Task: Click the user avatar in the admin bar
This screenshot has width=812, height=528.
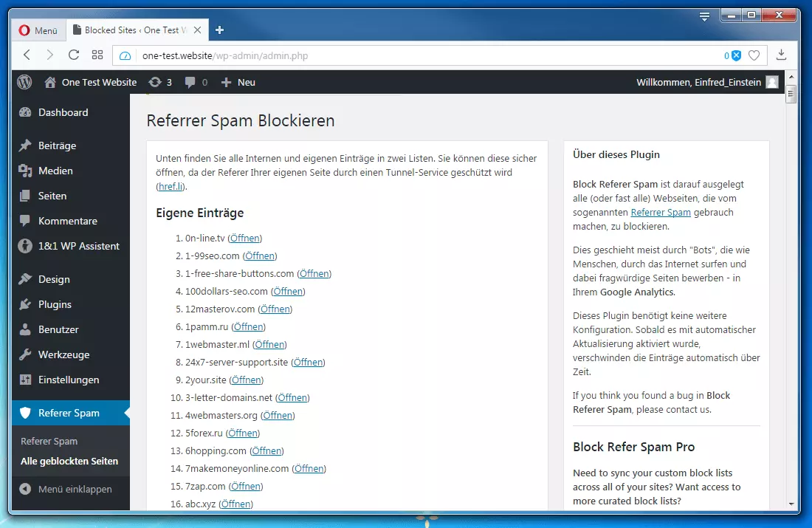Action: (772, 82)
